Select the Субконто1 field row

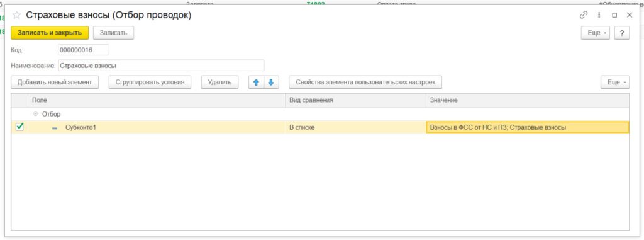click(x=157, y=128)
